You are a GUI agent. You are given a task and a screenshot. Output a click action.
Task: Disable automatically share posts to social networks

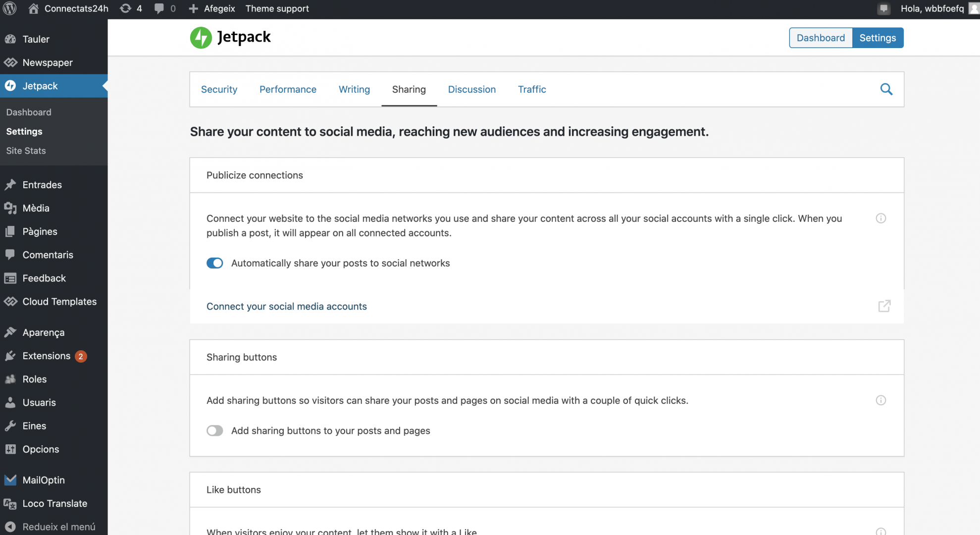[x=215, y=263]
